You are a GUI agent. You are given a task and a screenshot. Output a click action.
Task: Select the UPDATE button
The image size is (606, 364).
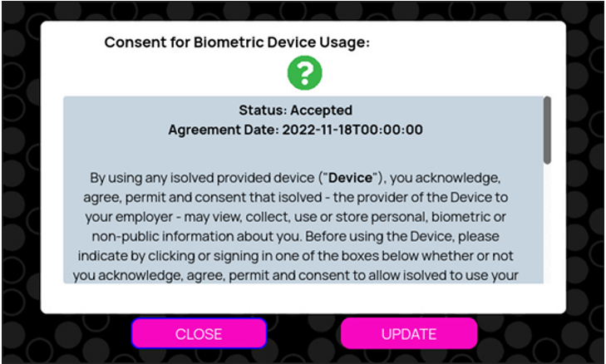[409, 333]
